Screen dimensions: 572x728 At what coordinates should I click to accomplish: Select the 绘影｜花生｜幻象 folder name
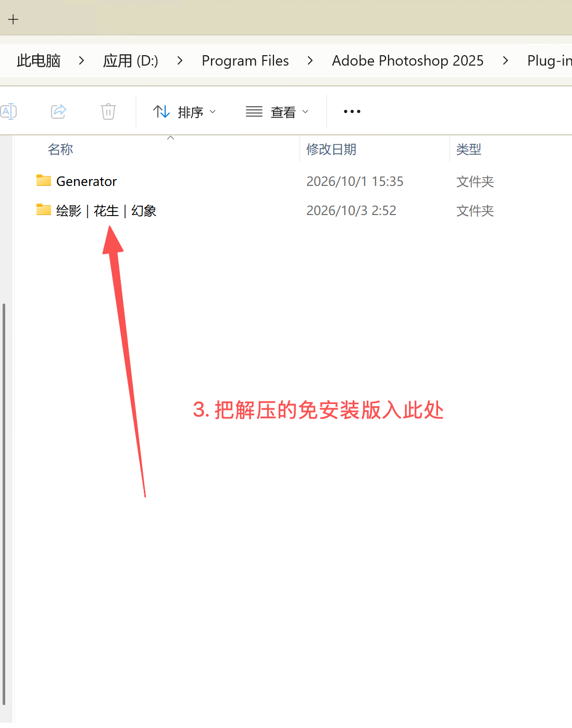(x=106, y=211)
